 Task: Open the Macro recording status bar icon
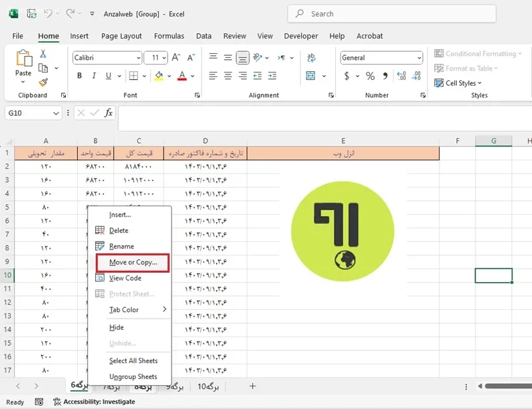click(39, 402)
